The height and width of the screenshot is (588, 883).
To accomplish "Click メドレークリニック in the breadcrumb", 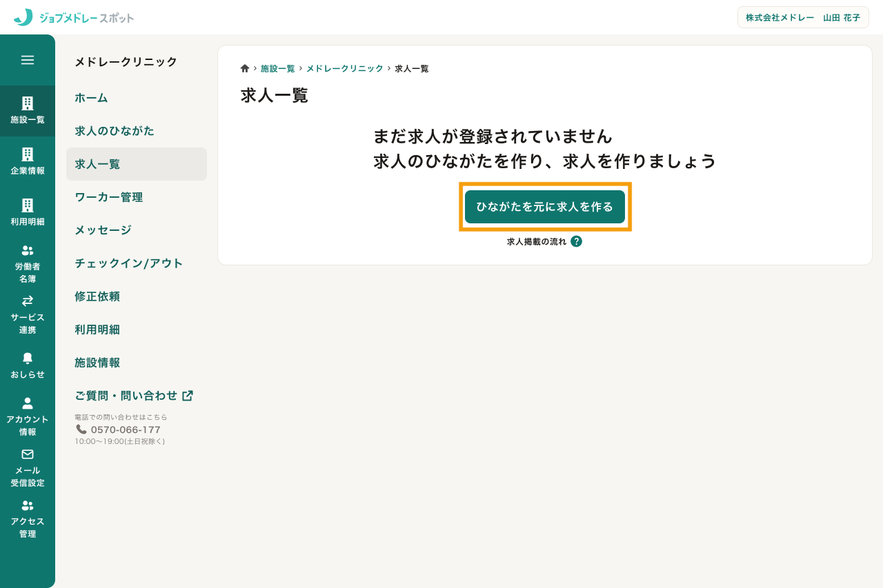I will click(345, 69).
